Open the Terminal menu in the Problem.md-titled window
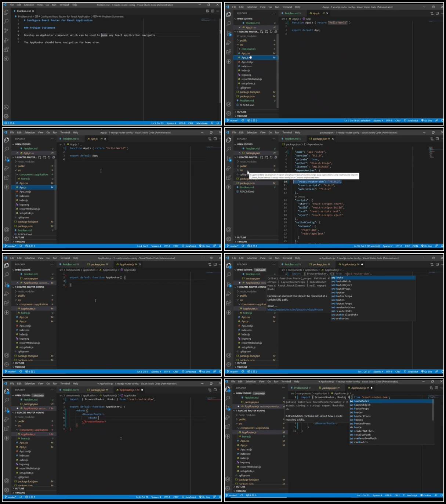446x504 pixels. click(64, 5)
